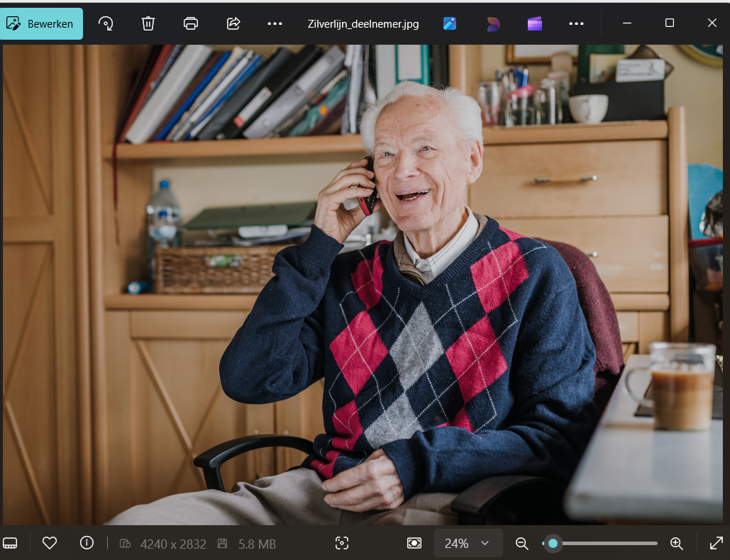
Task: Open the ellipsis menu next to the share icon
Action: [x=275, y=23]
